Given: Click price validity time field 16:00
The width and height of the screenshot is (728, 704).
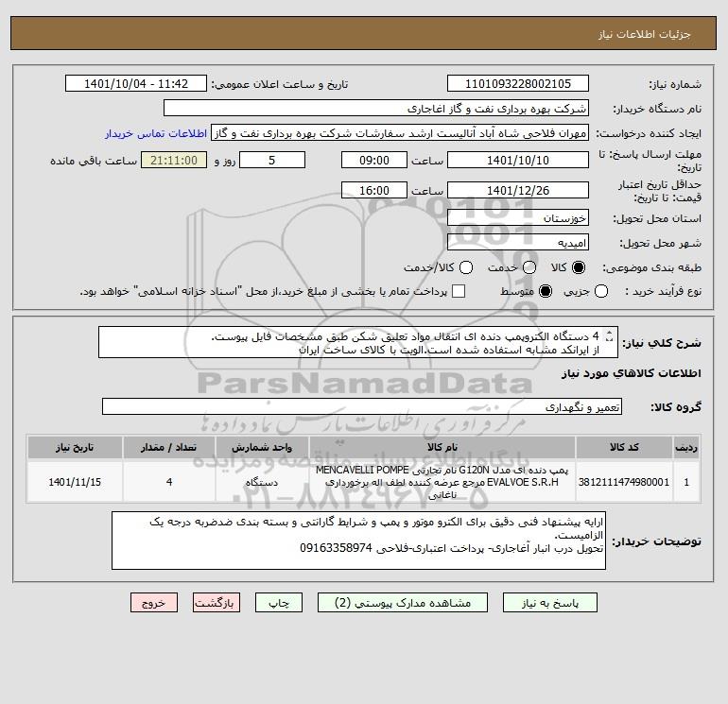Looking at the screenshot, I should coord(374,191).
